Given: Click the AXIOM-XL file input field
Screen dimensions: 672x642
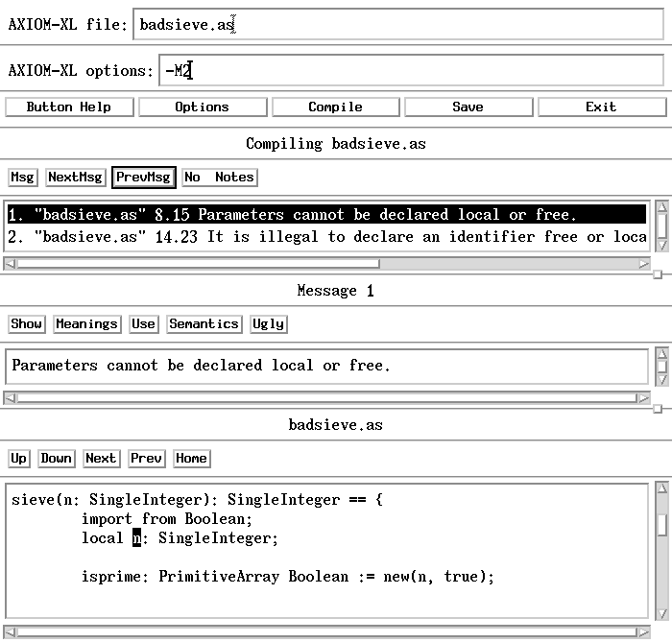Looking at the screenshot, I should point(398,24).
